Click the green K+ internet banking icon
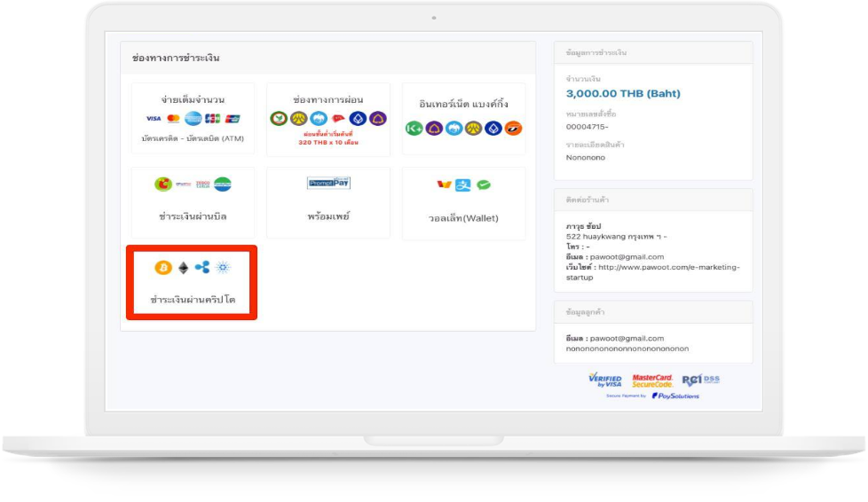Screen dimensions: 868x502 point(414,129)
